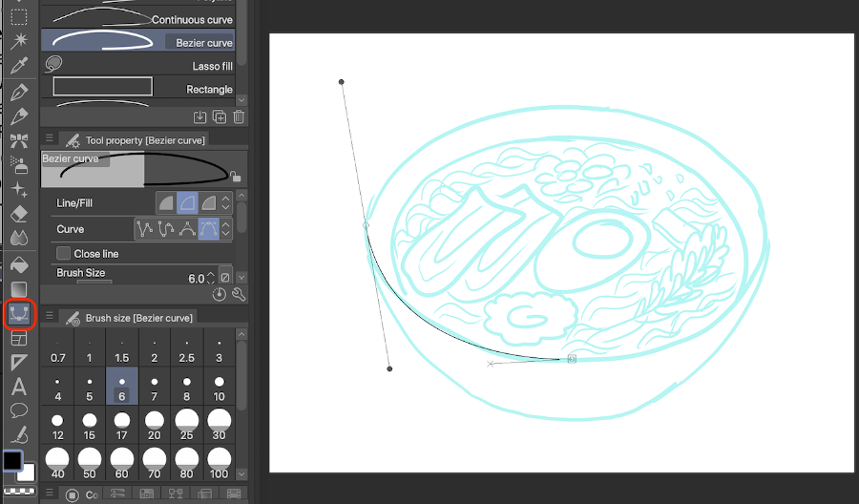Select the white sub color swatch
This screenshot has width=859, height=504.
coord(28,472)
